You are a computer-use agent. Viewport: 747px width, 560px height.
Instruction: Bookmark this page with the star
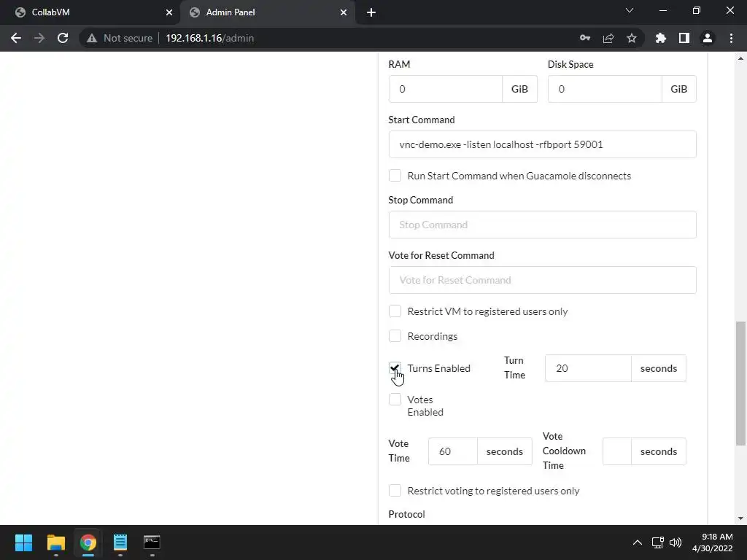click(x=632, y=38)
